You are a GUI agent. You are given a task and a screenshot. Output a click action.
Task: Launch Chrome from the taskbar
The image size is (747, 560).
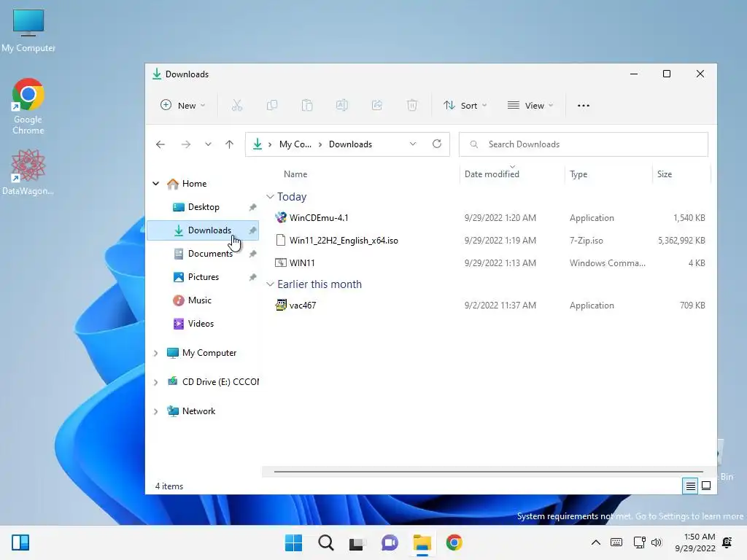click(x=454, y=542)
